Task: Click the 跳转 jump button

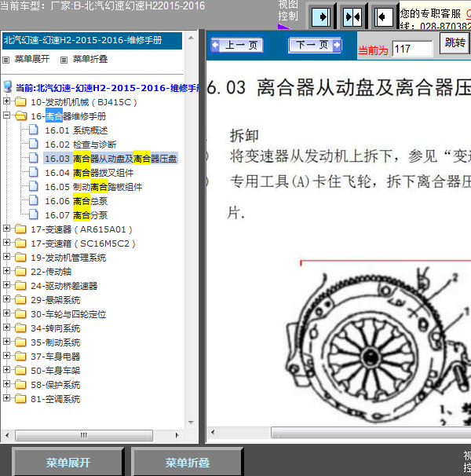Action: tap(455, 42)
